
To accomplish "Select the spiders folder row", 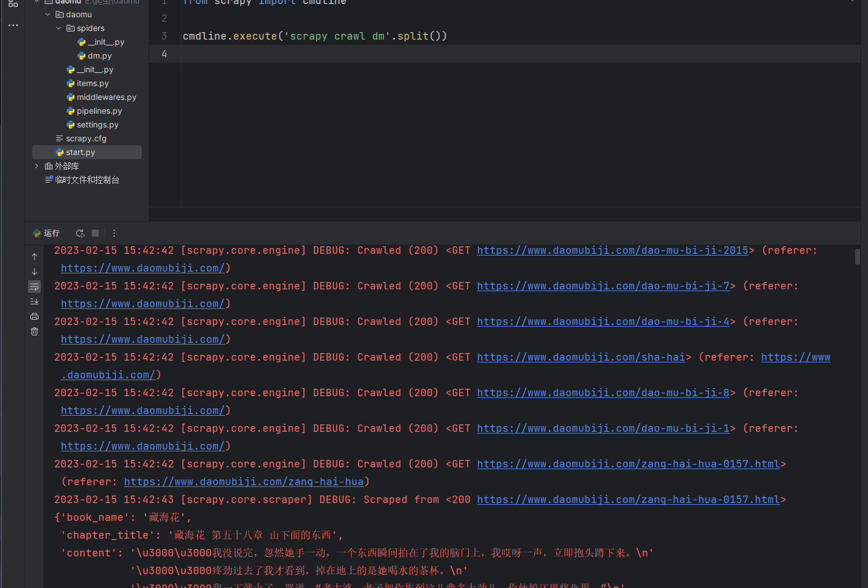I will pos(86,28).
